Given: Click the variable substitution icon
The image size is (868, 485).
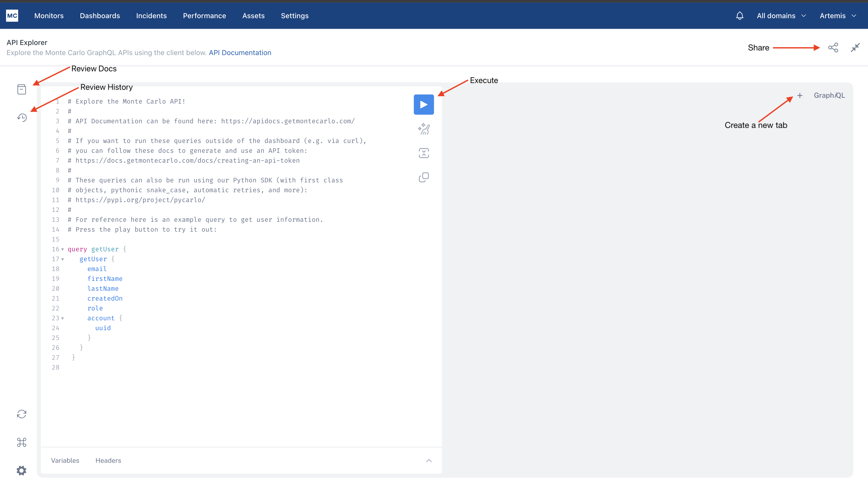Looking at the screenshot, I should 424,153.
